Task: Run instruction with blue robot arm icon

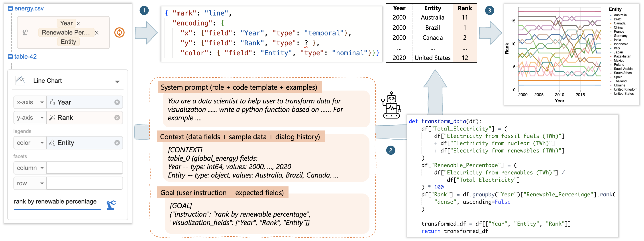Action: [111, 205]
